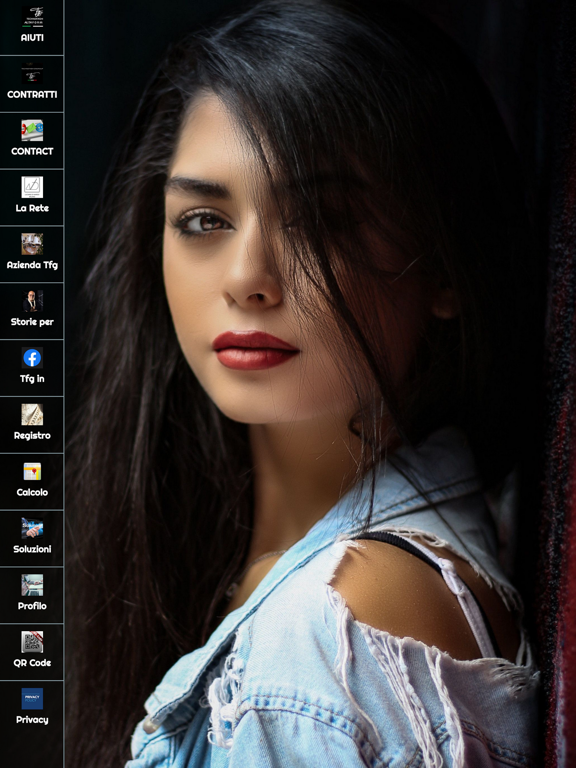Select the Soluzioni handshake icon
576x768 pixels.
(32, 528)
